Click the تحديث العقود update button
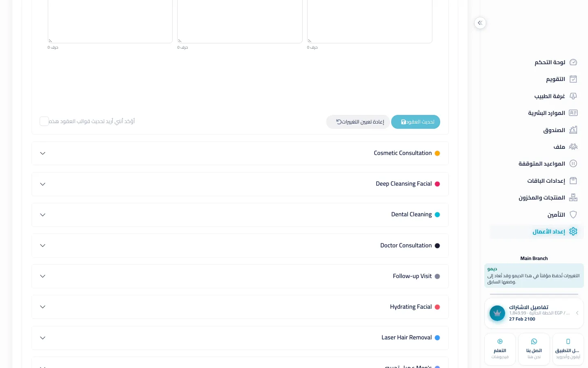Screen dimensions: 588x368 pyautogui.click(x=416, y=122)
